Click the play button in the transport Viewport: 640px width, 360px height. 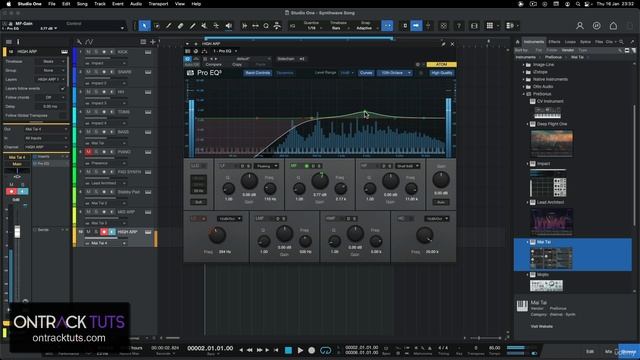coord(300,350)
